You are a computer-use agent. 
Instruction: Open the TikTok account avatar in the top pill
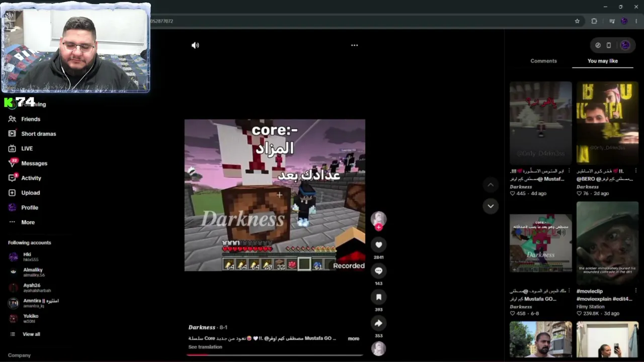click(x=625, y=45)
